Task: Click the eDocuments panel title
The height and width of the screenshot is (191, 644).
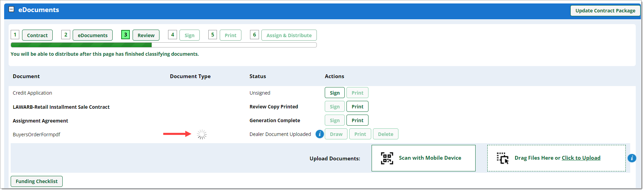Action: click(39, 10)
